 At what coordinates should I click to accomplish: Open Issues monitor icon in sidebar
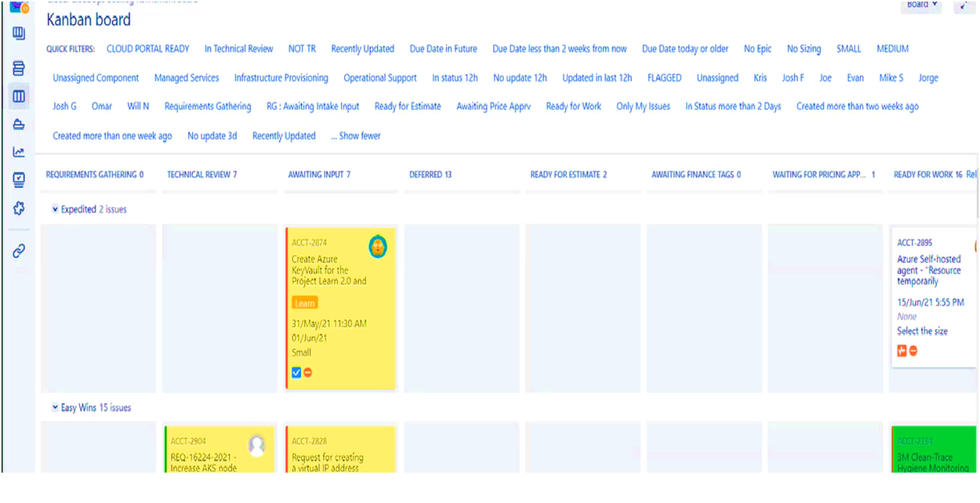19,180
